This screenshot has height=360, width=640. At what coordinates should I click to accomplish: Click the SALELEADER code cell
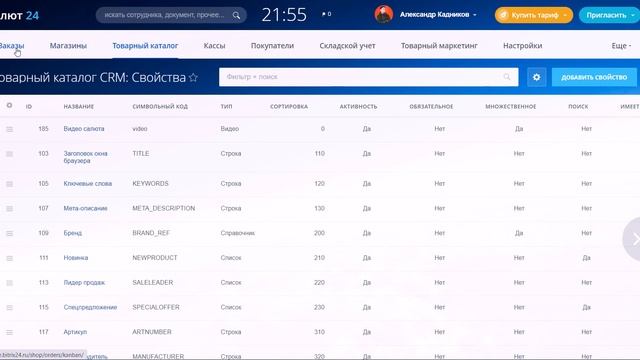(153, 282)
